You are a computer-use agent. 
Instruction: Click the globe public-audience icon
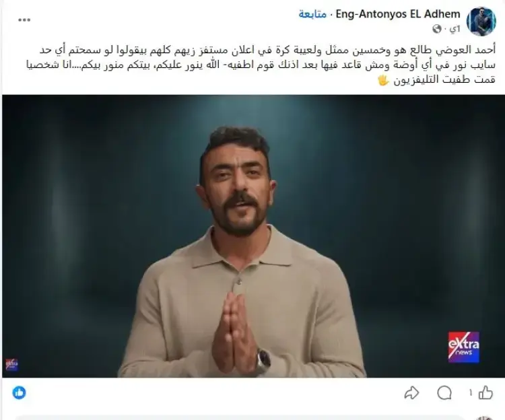pyautogui.click(x=437, y=29)
